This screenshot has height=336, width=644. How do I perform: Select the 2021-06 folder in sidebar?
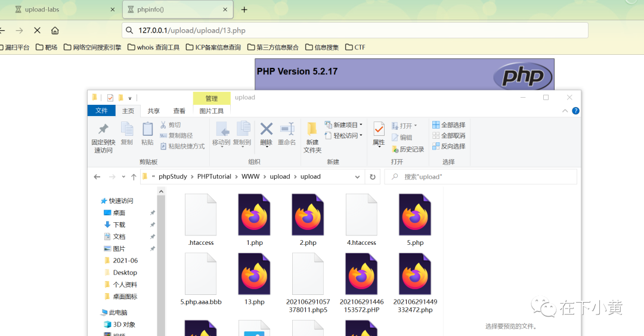click(x=121, y=260)
